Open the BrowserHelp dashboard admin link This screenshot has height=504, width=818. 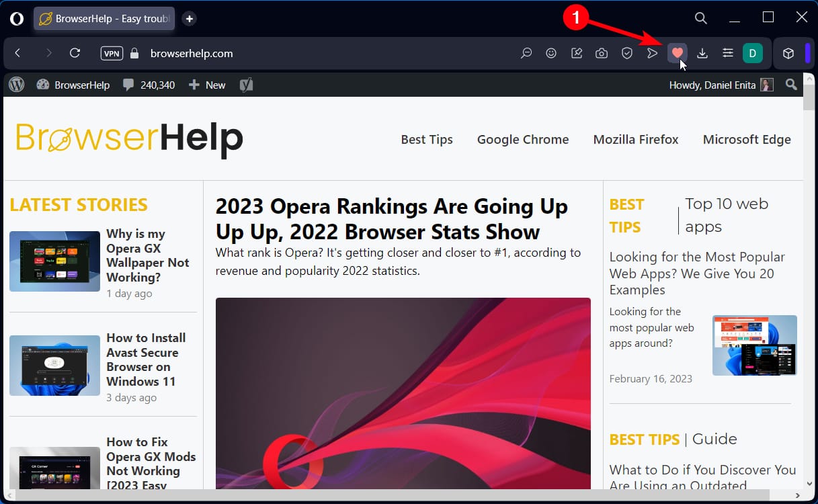click(73, 85)
